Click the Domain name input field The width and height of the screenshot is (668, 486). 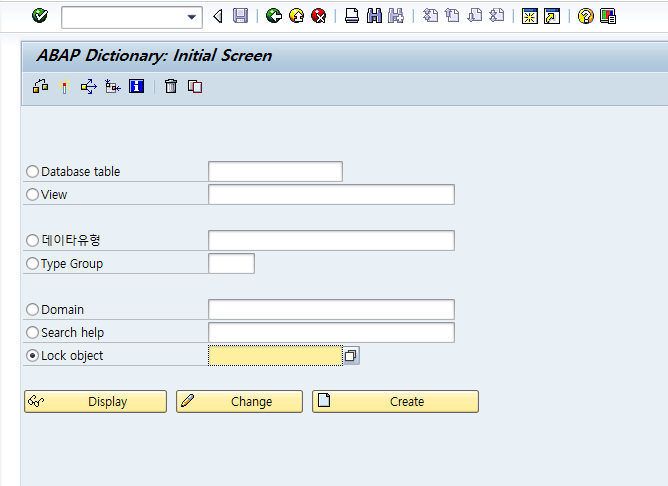(x=331, y=310)
